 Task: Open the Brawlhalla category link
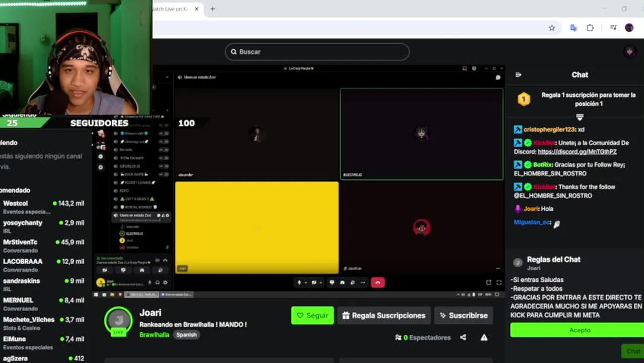[x=154, y=335]
